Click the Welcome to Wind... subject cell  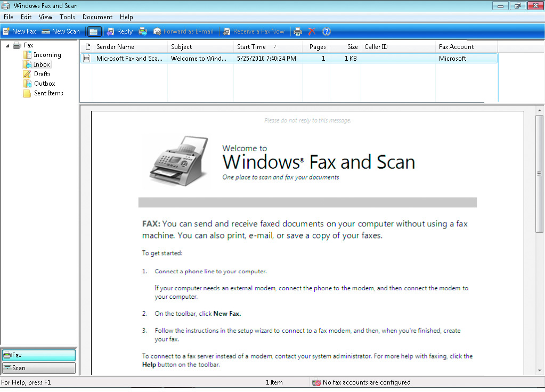click(199, 59)
